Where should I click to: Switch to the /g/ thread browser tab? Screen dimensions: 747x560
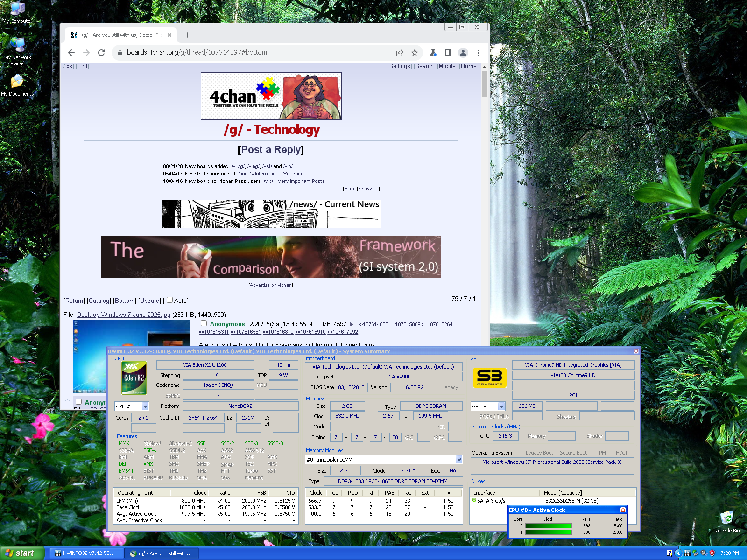tap(121, 35)
